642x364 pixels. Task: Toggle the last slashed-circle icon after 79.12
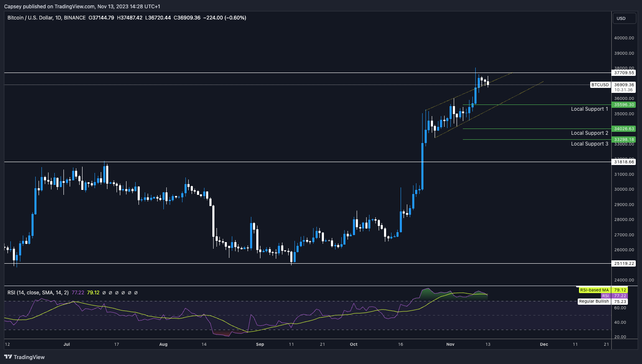tap(136, 293)
